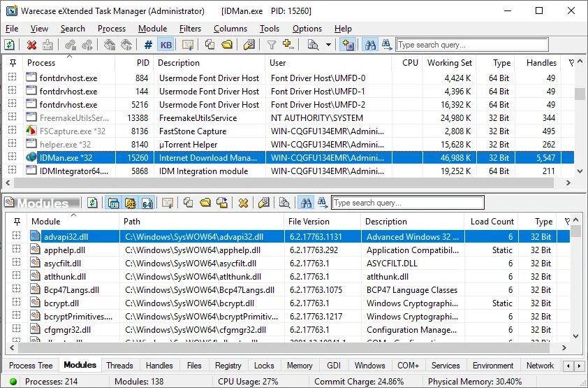
Task: Open the Tools menu
Action: [x=270, y=29]
